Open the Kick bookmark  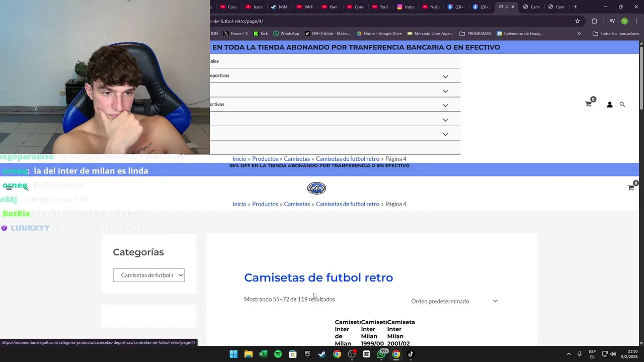point(261,34)
